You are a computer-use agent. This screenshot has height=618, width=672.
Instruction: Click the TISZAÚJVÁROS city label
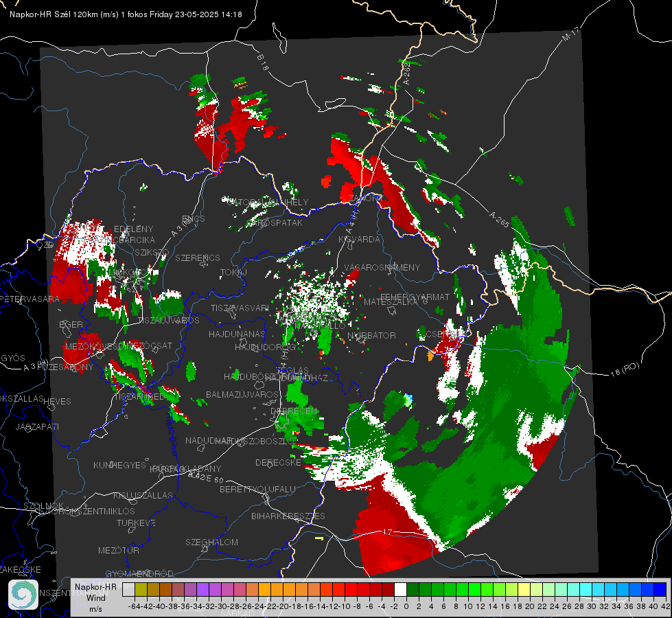(168, 321)
